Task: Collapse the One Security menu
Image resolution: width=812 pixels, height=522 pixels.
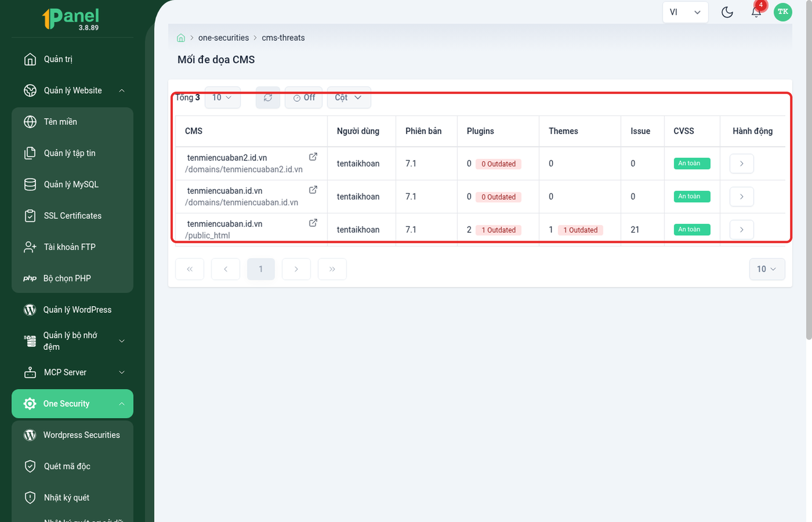Action: click(72, 404)
